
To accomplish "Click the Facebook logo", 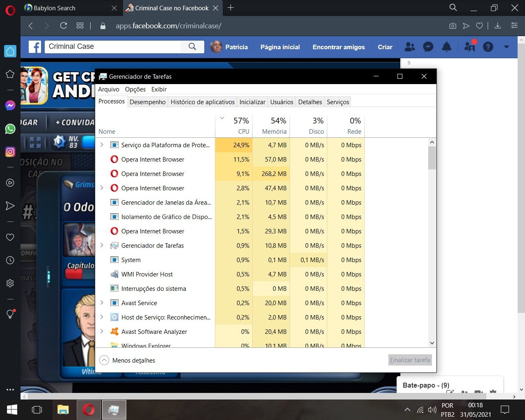I will [x=35, y=47].
